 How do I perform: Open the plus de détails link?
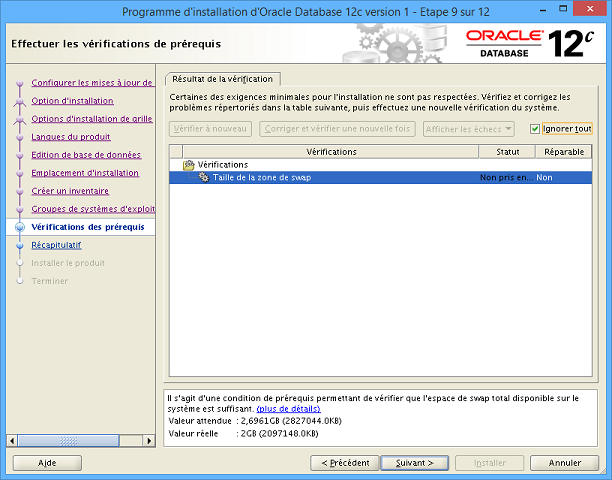point(288,409)
